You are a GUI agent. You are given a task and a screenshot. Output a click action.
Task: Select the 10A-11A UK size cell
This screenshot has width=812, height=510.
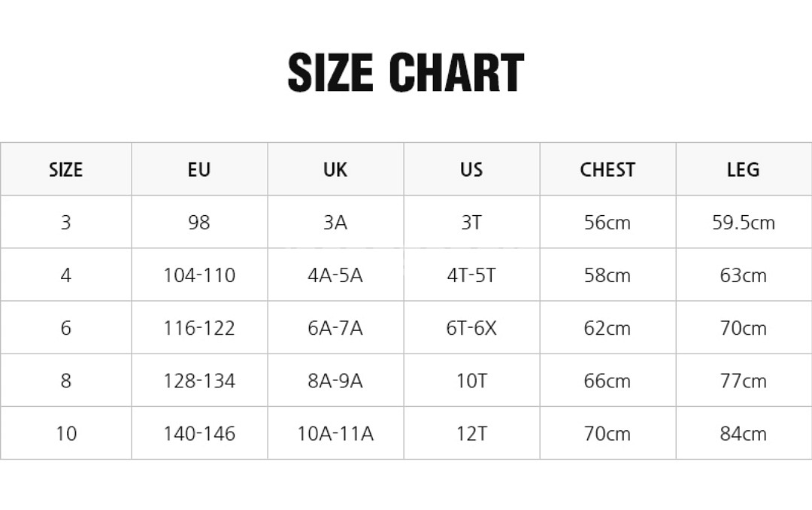[x=335, y=433]
